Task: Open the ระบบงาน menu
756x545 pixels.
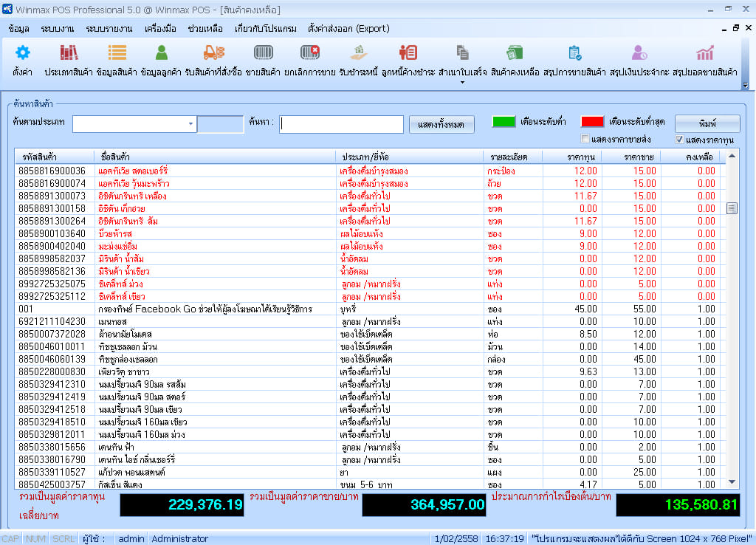Action: pyautogui.click(x=58, y=29)
